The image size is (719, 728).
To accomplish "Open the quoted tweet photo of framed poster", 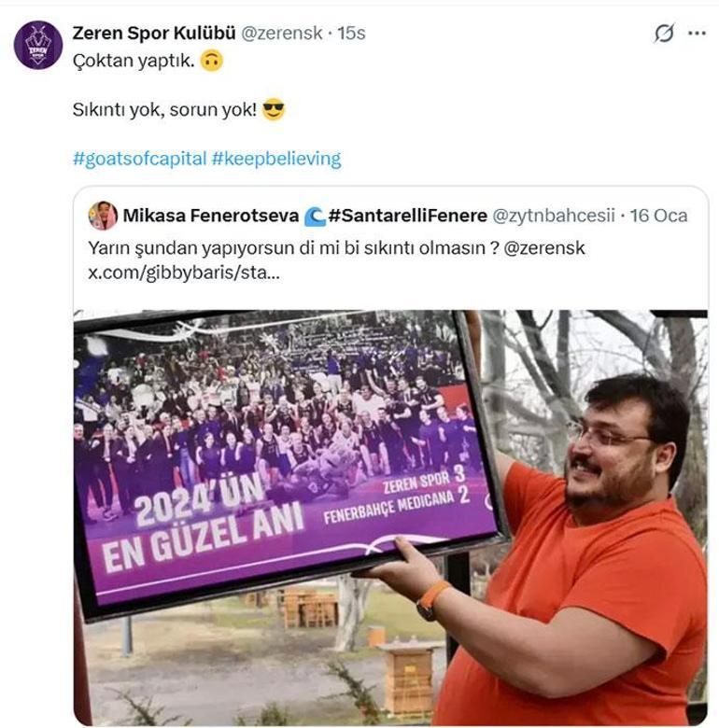I will [x=390, y=517].
